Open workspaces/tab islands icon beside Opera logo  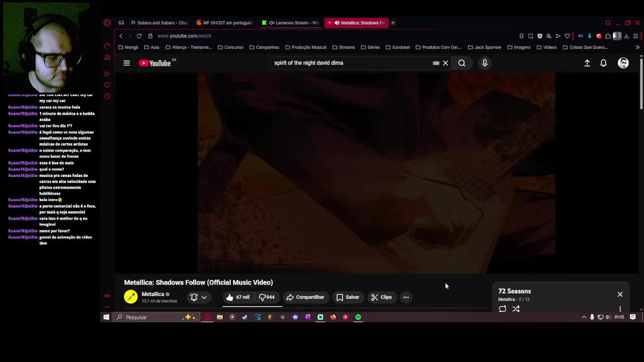pyautogui.click(x=121, y=23)
